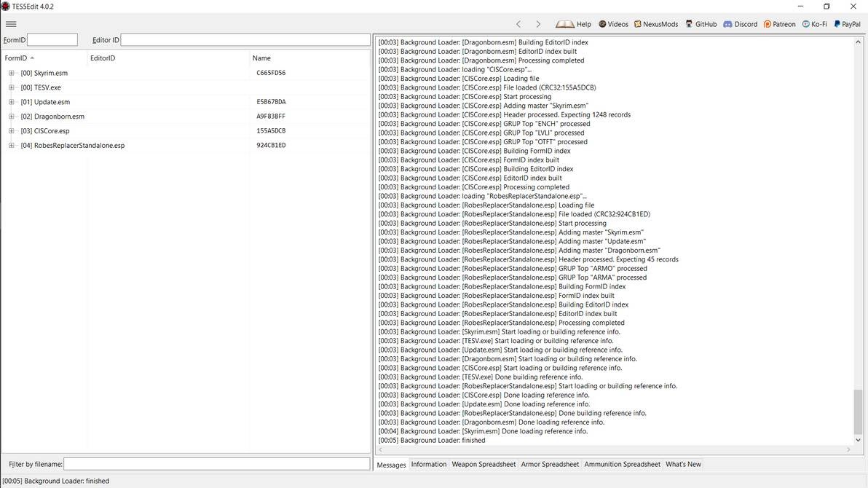The image size is (868, 488).
Task: Expand the RobesReplacerStandalone.esp node
Action: pos(11,145)
